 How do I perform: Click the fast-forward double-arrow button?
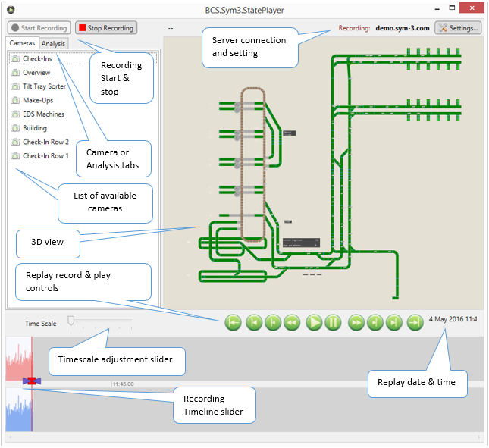coord(356,323)
